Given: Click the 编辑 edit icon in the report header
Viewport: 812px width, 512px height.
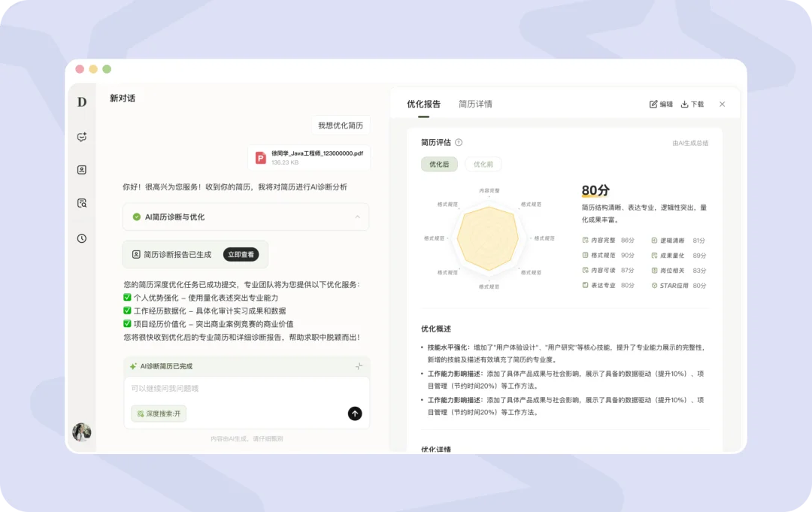Looking at the screenshot, I should (660, 105).
